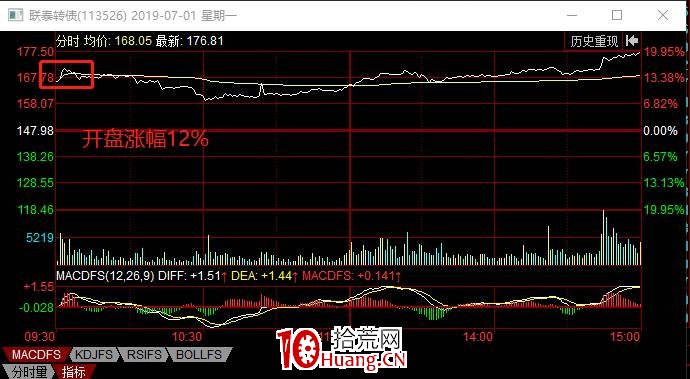Click the 147.98 previous close label
The image size is (690, 379).
tap(35, 131)
